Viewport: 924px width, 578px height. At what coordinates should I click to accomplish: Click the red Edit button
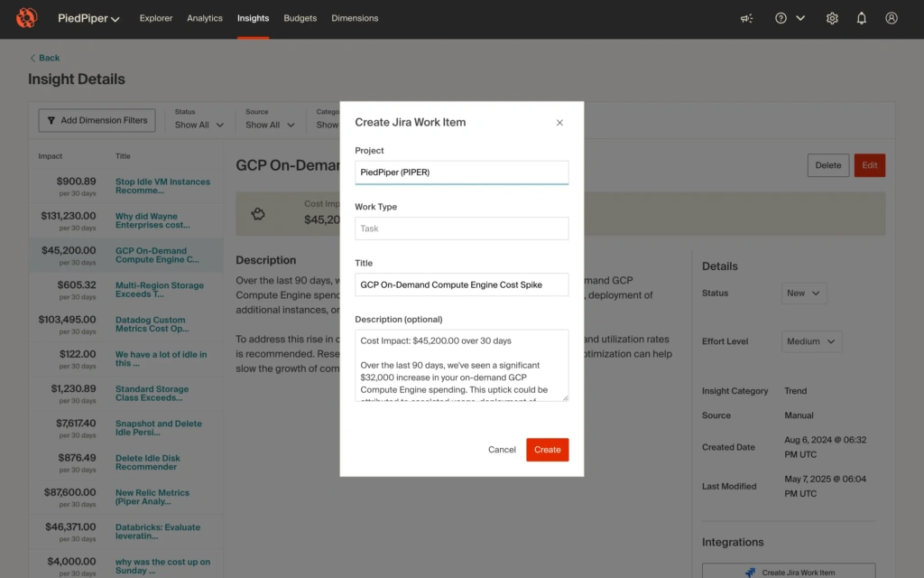[869, 165]
